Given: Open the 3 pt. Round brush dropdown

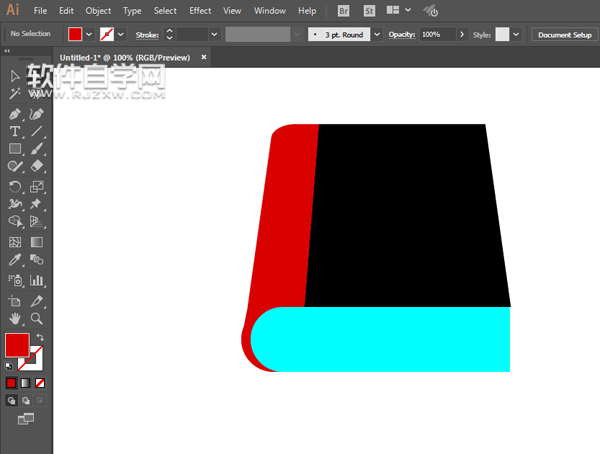Looking at the screenshot, I should 376,34.
